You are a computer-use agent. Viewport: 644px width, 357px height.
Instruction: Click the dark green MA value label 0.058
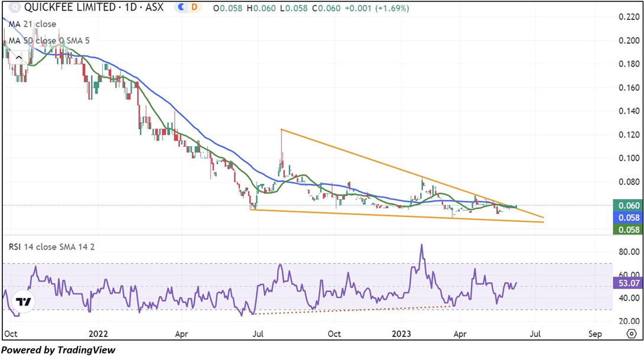628,229
